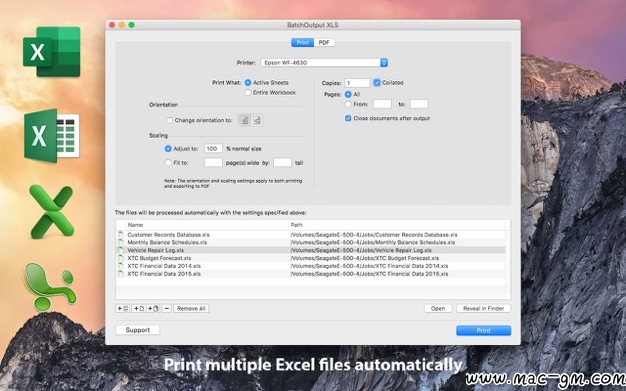Click the newest Excel logo at top left
Viewport: 626px width, 391px height.
point(52,52)
